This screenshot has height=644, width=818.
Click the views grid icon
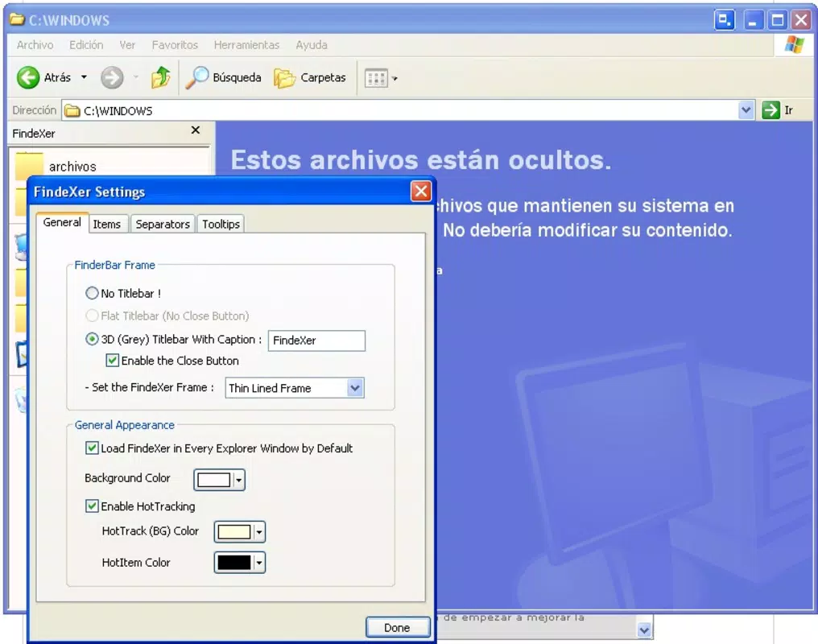[376, 78]
